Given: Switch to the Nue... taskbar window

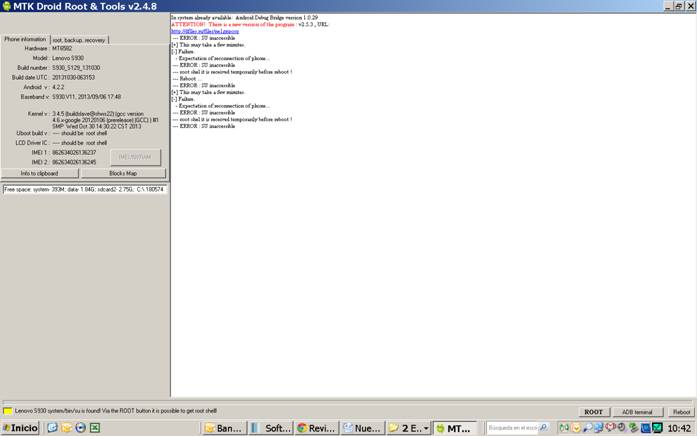Looking at the screenshot, I should pyautogui.click(x=363, y=428).
